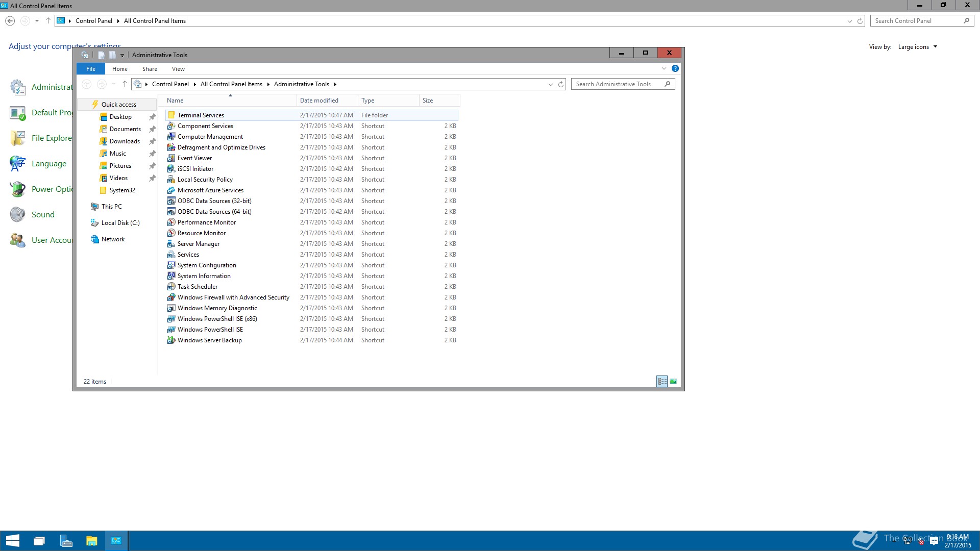Focus the Search Control Panel field
The image size is (980, 551).
point(922,21)
